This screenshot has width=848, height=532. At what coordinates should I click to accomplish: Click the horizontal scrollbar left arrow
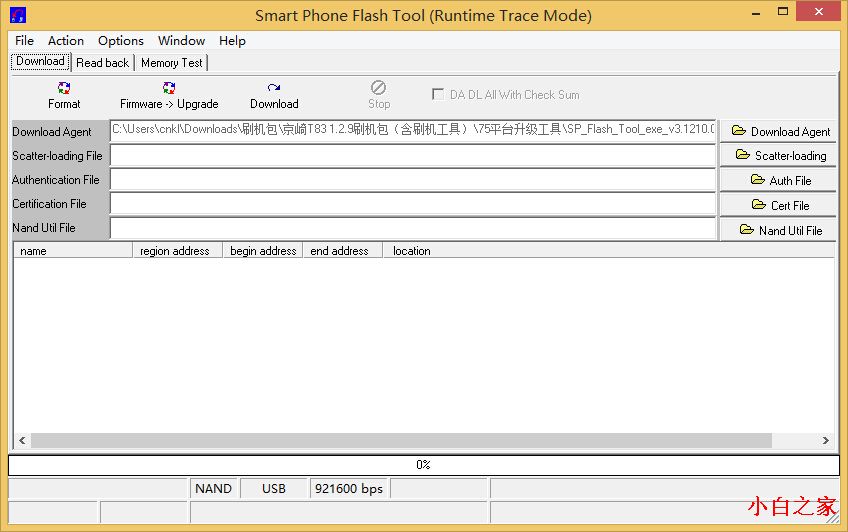point(22,441)
